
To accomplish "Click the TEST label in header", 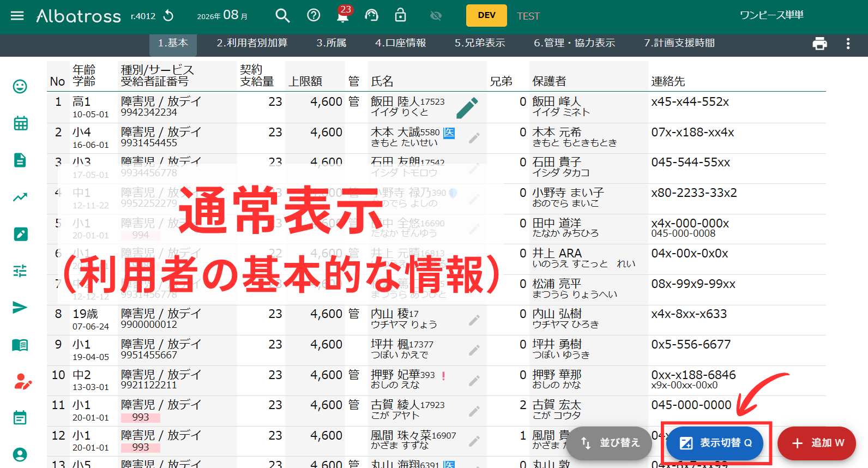I will (528, 16).
